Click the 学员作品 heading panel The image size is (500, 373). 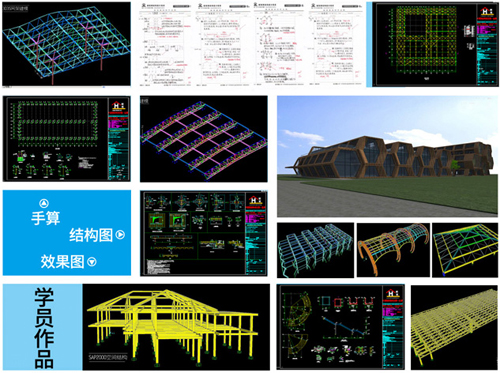pyautogui.click(x=43, y=327)
